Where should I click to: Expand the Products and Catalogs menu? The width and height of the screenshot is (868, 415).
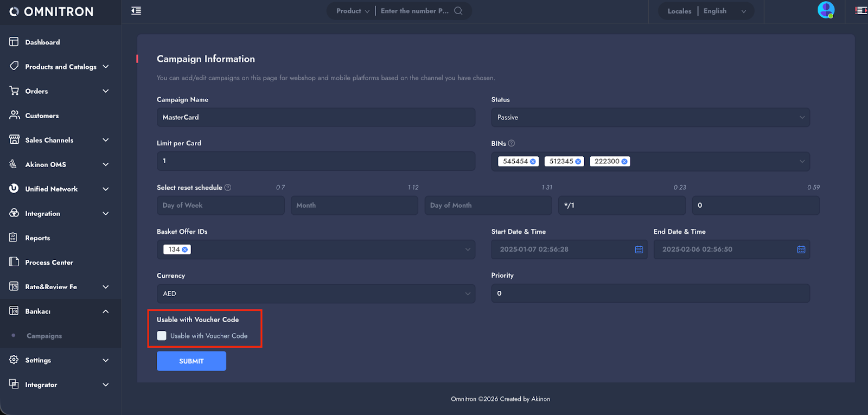pos(60,67)
